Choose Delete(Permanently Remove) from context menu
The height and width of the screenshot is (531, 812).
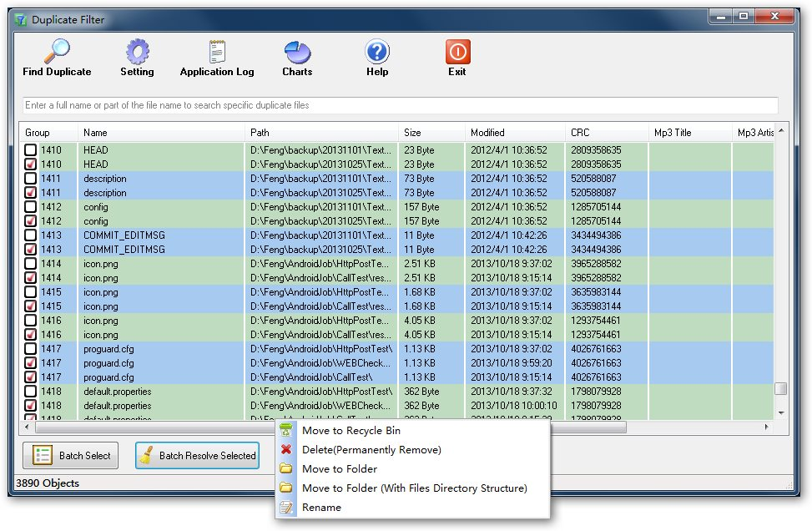tap(371, 449)
